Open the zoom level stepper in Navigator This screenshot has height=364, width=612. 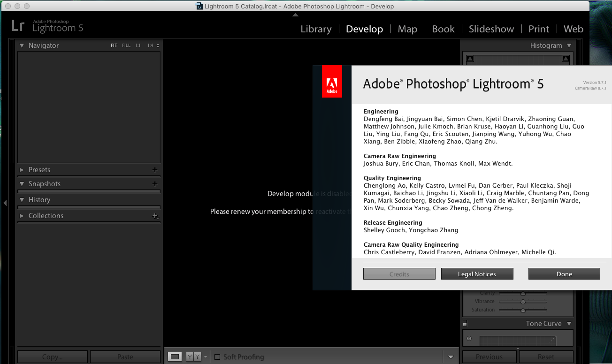point(158,45)
